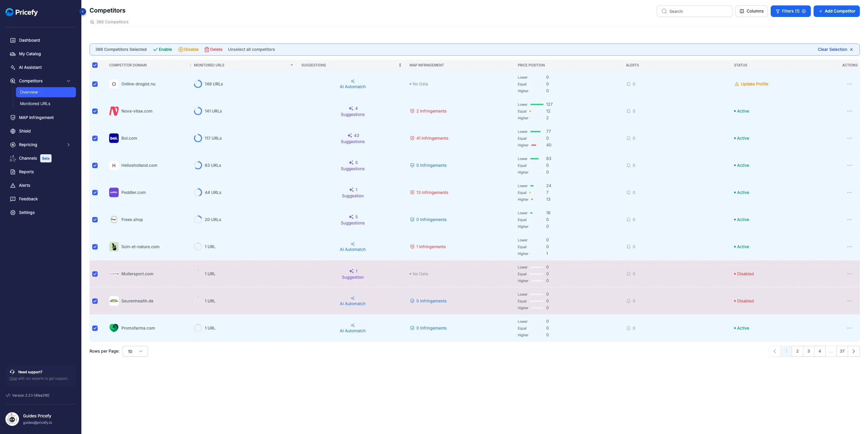Viewport: 868px width, 434px height.
Task: Expand the Repricing submenu chevron
Action: pos(68,145)
